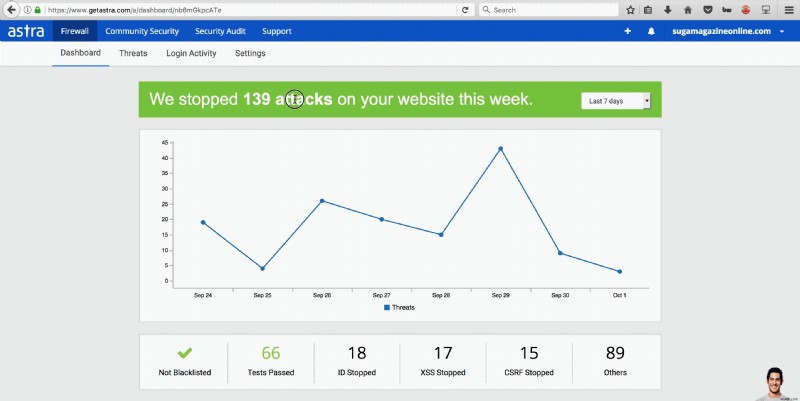The height and width of the screenshot is (401, 800).
Task: Switch to the Dashboard tab
Action: pos(81,53)
